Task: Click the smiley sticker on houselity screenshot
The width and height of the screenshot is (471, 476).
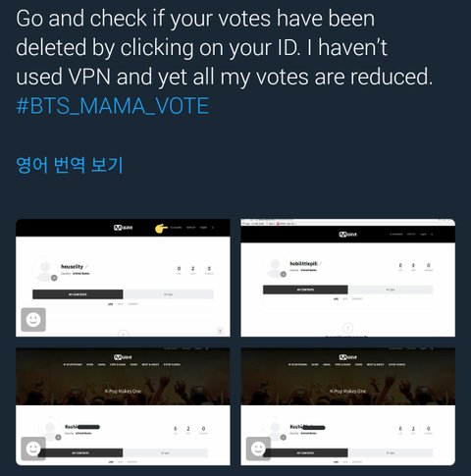Action: (33, 320)
